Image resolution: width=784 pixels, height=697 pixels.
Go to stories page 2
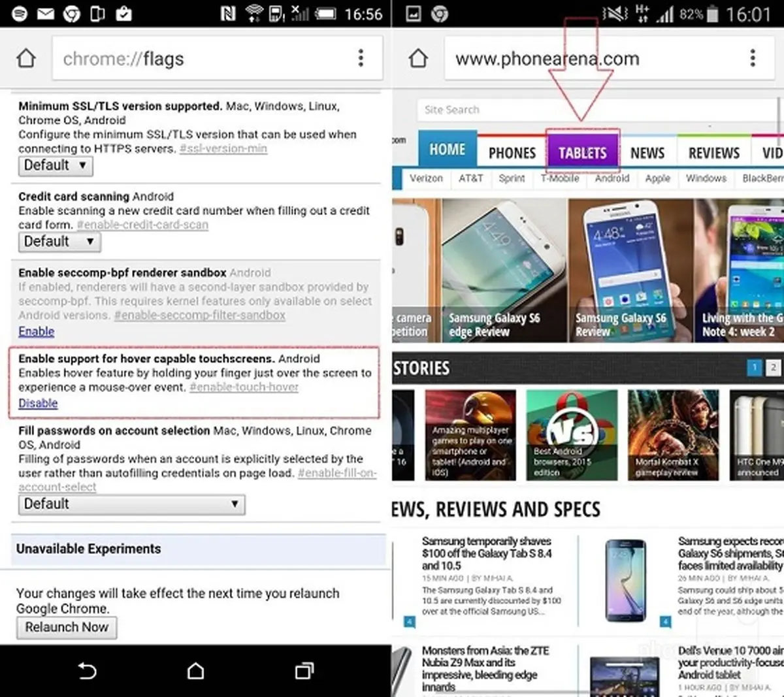coord(774,368)
